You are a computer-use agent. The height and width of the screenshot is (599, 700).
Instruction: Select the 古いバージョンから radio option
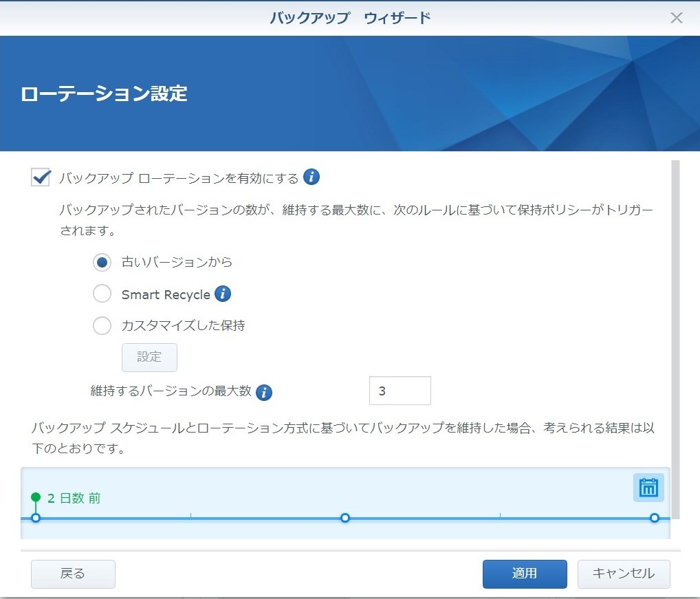102,262
